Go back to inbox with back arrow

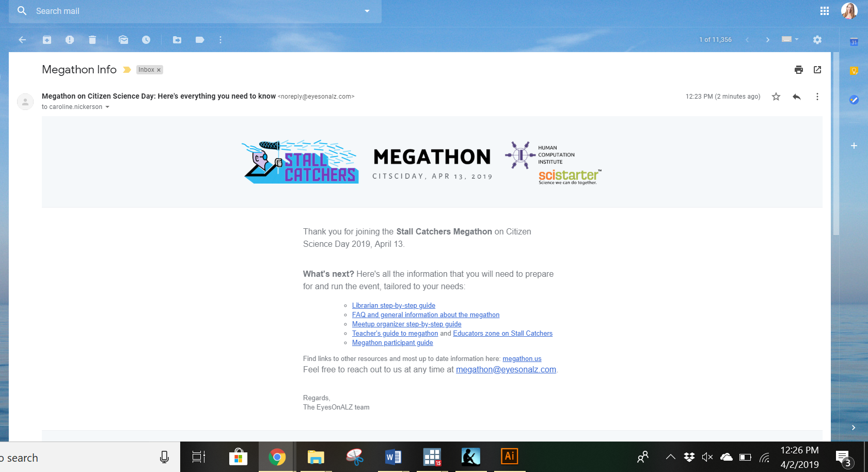22,40
